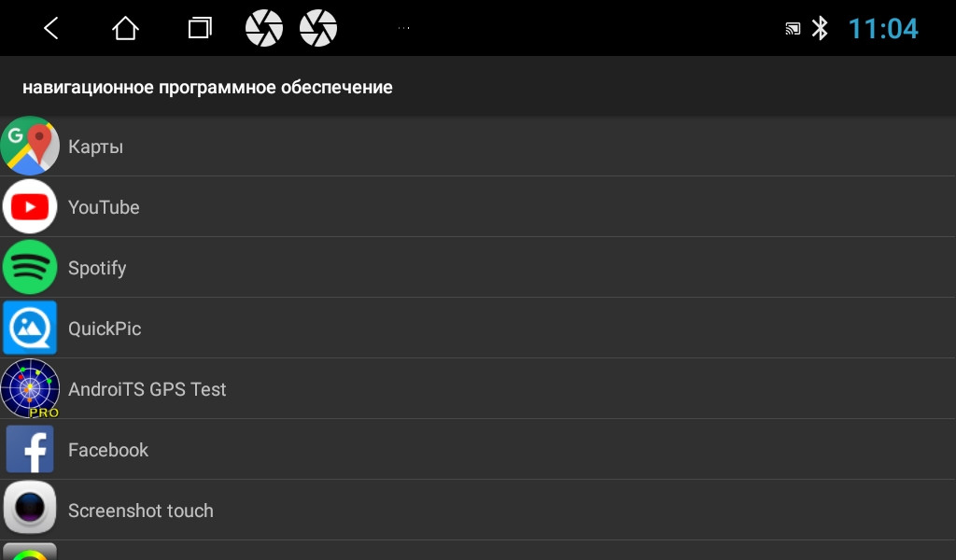Tap the 11:04 clock display
The width and height of the screenshot is (956, 560).
click(883, 29)
